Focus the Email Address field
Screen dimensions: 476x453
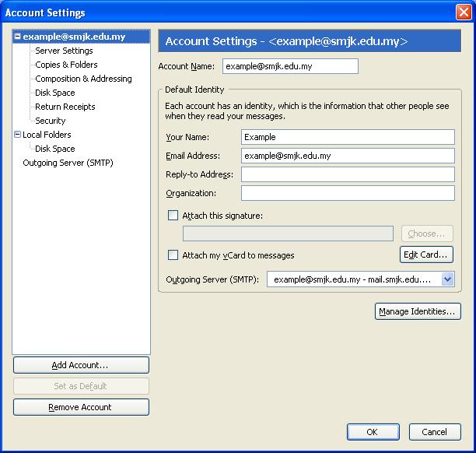348,156
